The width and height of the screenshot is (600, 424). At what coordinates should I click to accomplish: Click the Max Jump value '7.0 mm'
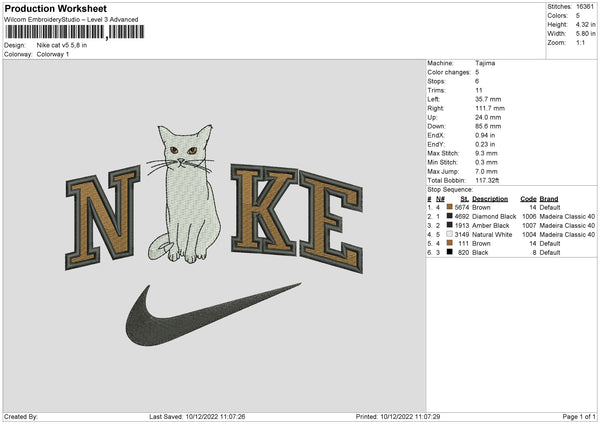point(486,171)
